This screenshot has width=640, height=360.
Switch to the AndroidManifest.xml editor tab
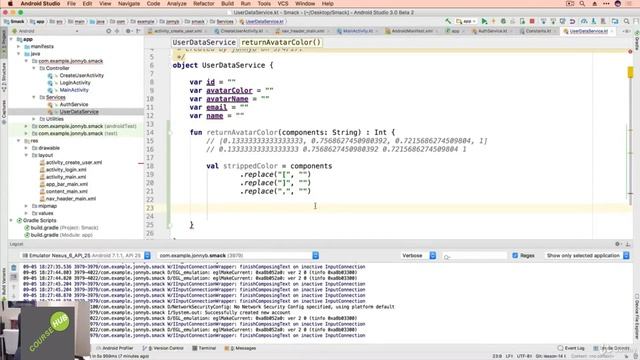click(x=411, y=31)
